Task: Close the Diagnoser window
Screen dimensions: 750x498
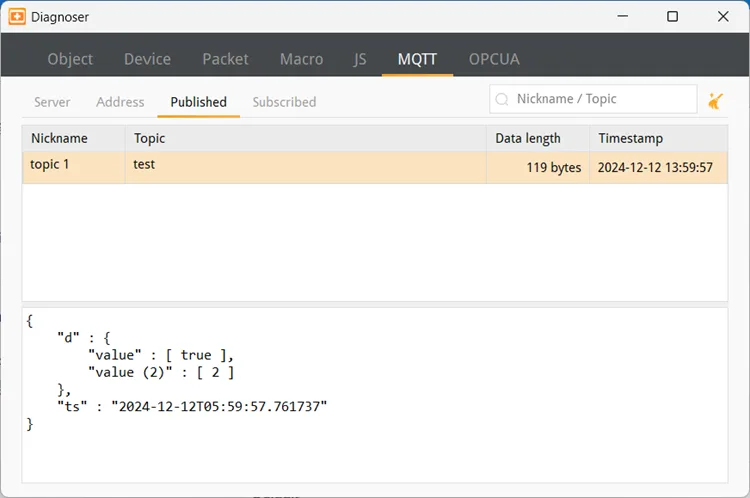Action: 723,16
